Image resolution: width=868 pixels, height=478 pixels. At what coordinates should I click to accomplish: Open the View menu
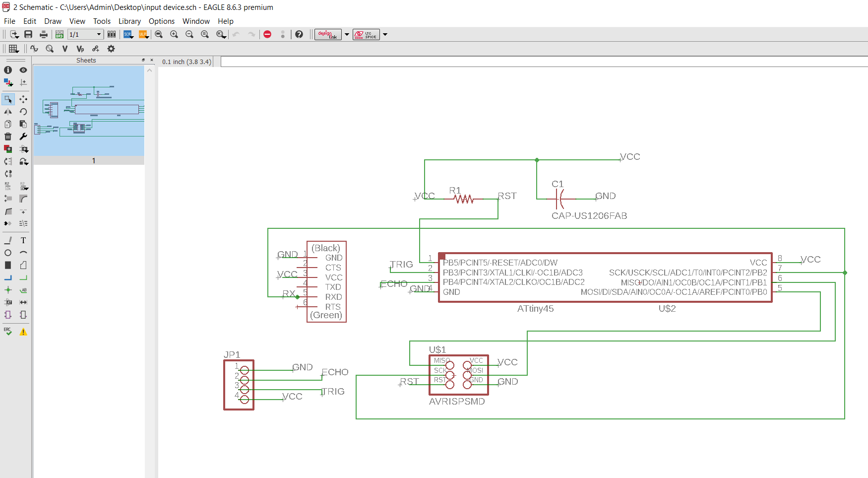(77, 21)
